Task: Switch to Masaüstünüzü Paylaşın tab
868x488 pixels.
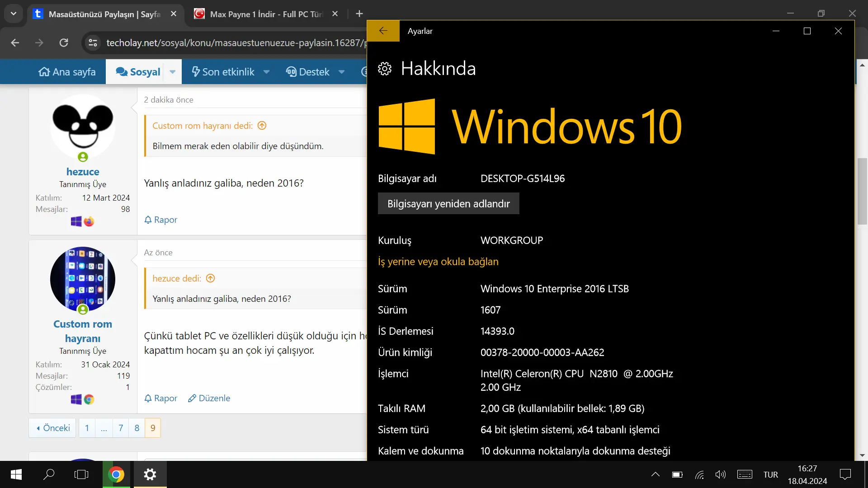Action: [x=104, y=14]
